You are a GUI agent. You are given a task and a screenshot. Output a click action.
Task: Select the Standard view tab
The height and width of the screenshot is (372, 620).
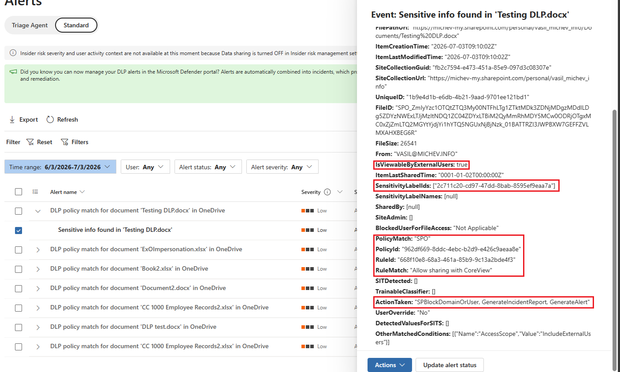(x=76, y=25)
